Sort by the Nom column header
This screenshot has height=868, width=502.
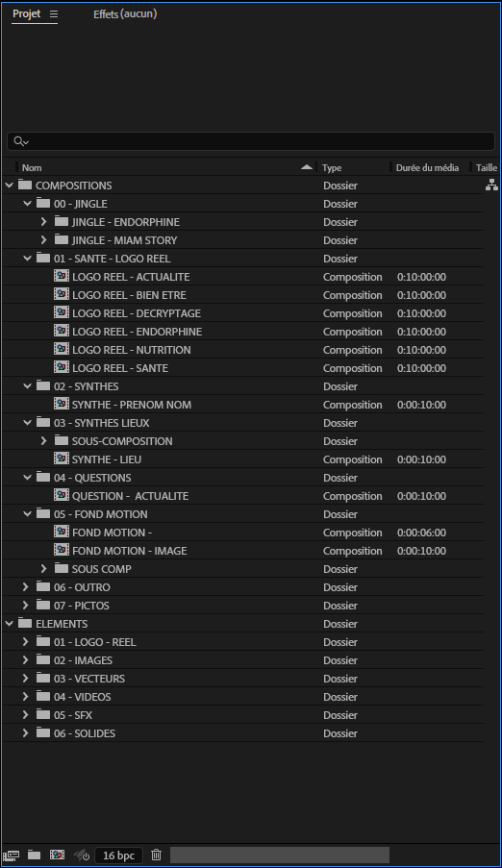[x=32, y=167]
